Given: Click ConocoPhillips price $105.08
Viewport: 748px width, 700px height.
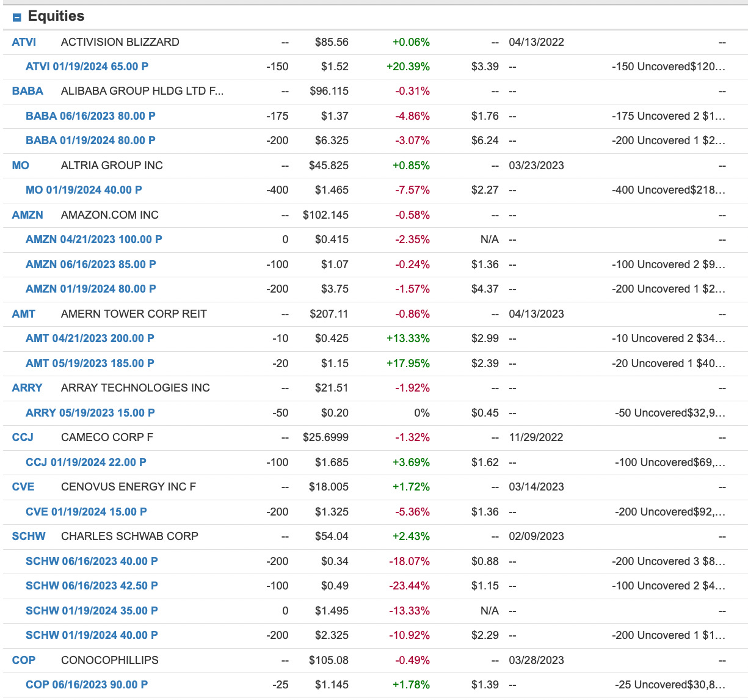Looking at the screenshot, I should click(329, 660).
